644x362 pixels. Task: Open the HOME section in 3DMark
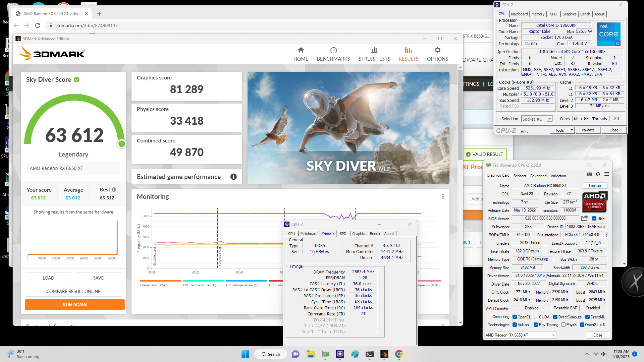[301, 54]
